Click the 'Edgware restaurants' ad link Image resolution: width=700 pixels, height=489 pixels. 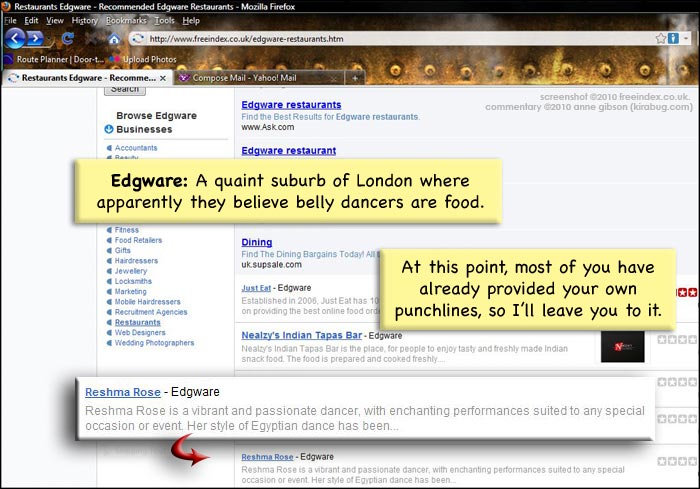pyautogui.click(x=291, y=105)
